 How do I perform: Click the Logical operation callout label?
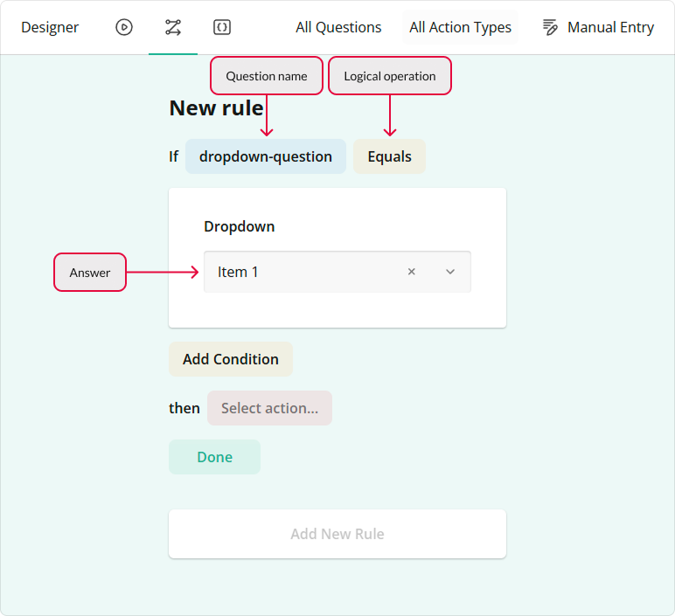[x=390, y=76]
